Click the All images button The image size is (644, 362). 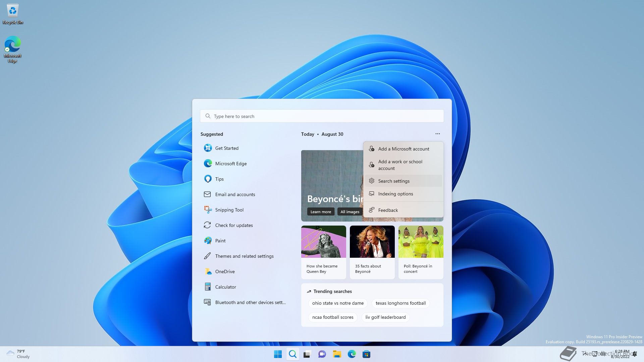[x=350, y=212]
